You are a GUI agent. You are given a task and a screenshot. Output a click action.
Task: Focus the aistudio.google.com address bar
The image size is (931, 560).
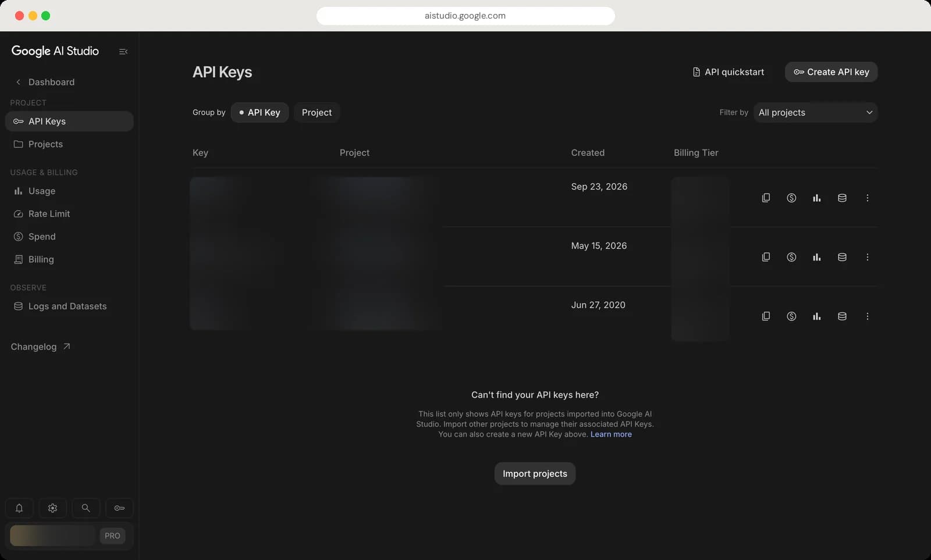[x=465, y=16]
